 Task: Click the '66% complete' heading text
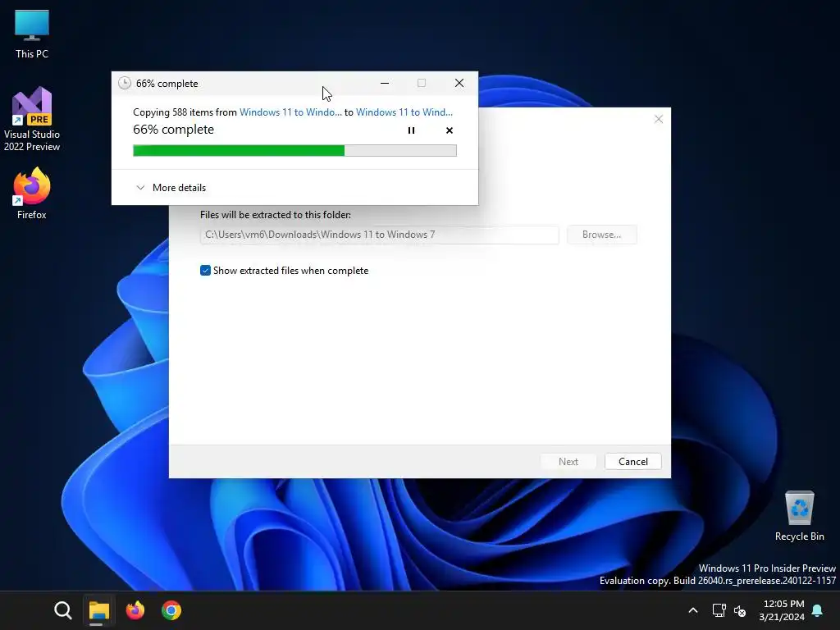coord(174,130)
